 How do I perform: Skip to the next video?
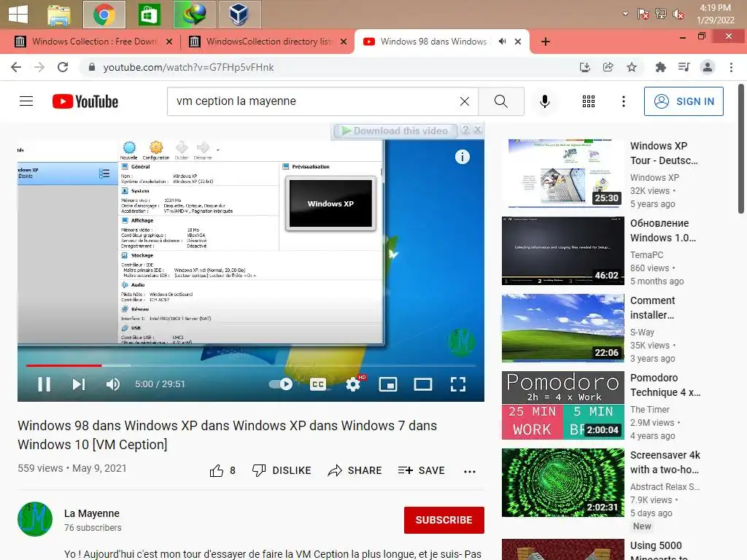point(79,384)
